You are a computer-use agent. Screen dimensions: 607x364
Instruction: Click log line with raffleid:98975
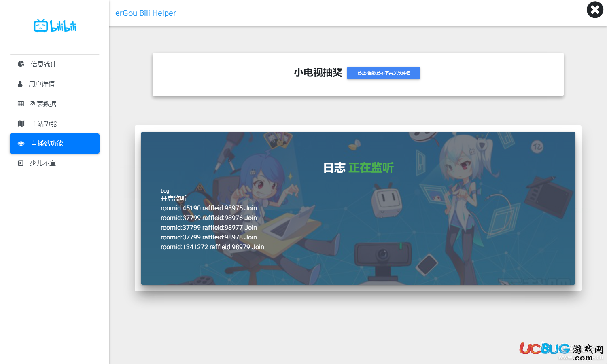pos(209,208)
